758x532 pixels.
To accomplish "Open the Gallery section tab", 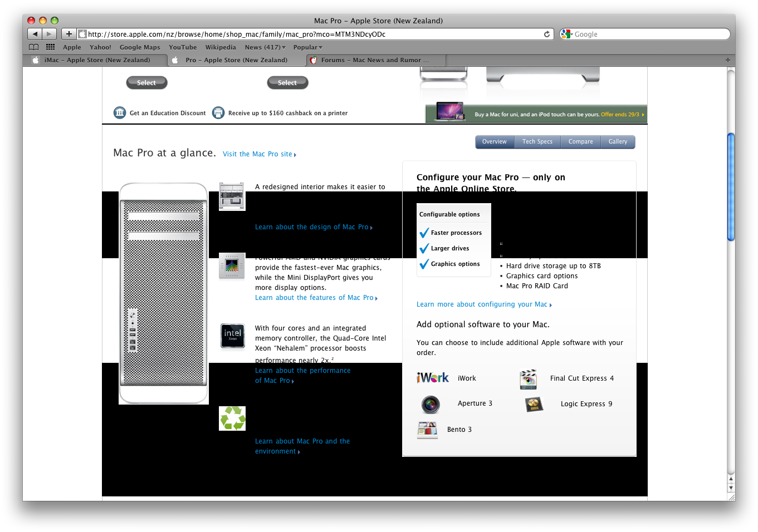I will [x=618, y=142].
